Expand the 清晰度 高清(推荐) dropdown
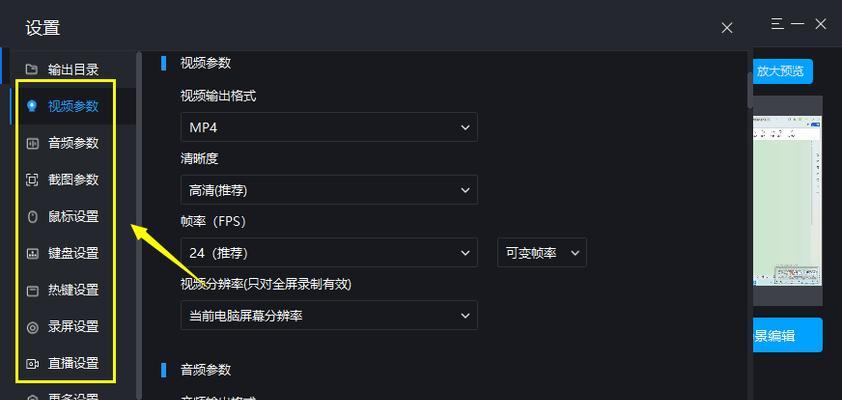The image size is (842, 400). tap(329, 190)
